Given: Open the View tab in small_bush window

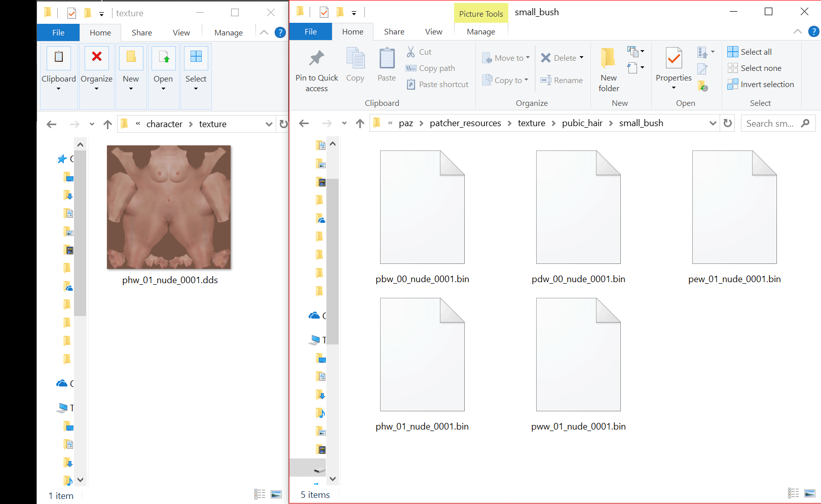Looking at the screenshot, I should (433, 31).
